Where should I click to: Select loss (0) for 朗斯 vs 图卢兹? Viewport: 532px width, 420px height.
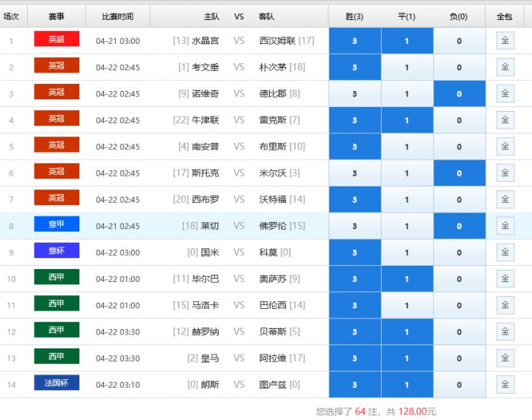coord(460,385)
